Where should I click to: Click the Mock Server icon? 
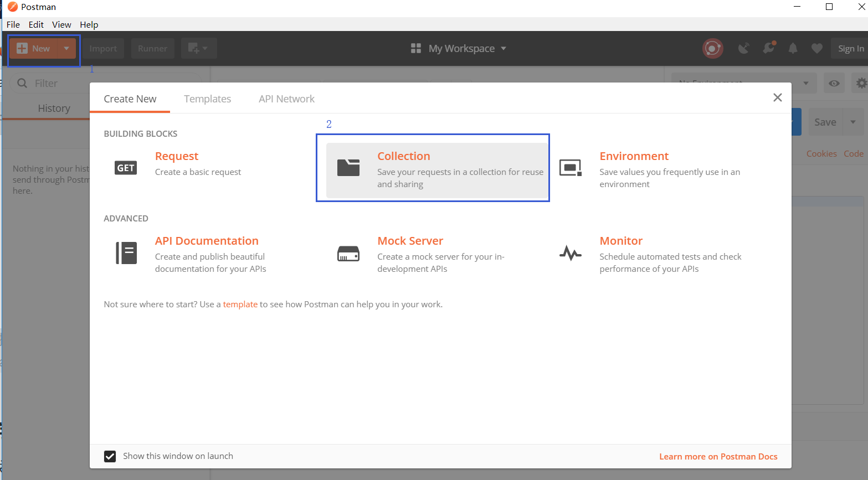pyautogui.click(x=348, y=254)
